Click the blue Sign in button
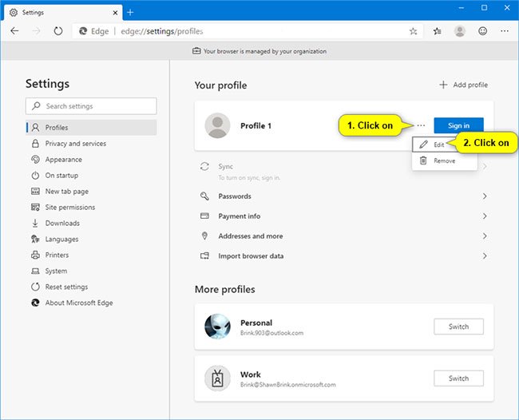Image resolution: width=519 pixels, height=420 pixels. point(458,125)
